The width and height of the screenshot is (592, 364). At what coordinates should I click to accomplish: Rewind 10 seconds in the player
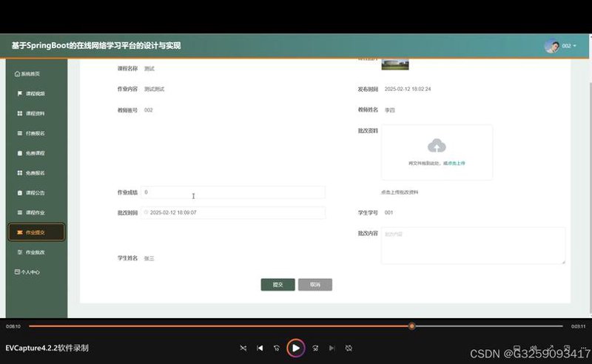(x=276, y=348)
